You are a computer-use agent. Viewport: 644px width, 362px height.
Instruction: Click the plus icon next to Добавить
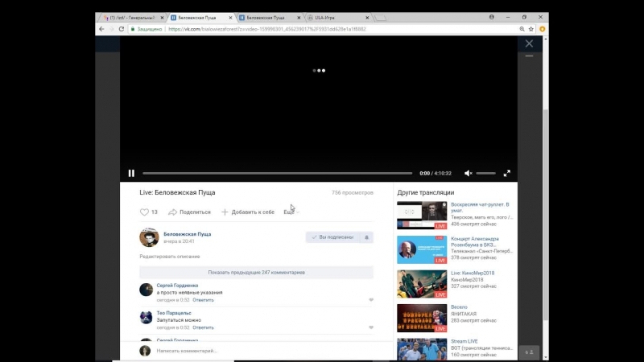225,212
